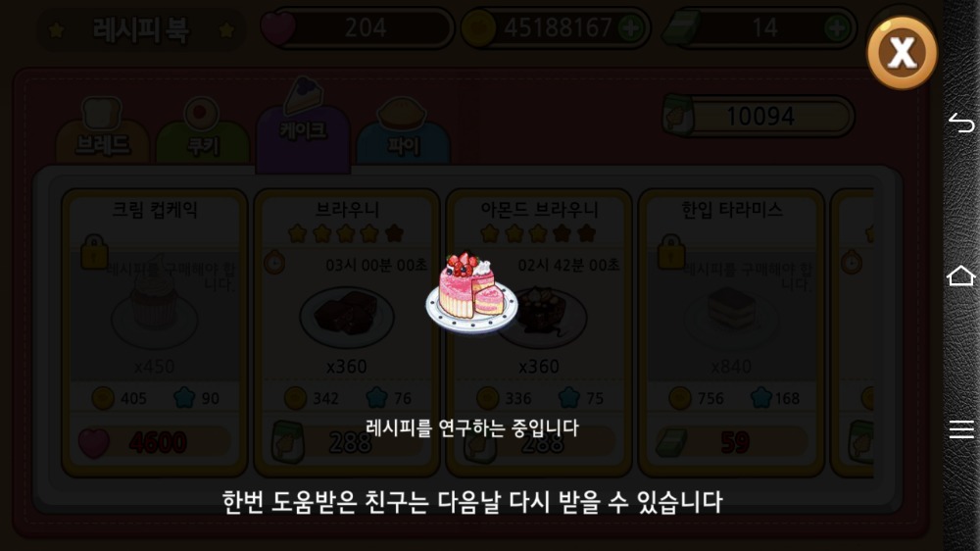Viewport: 980px width, 551px height.
Task: Close the recipe book with X button
Action: point(902,53)
